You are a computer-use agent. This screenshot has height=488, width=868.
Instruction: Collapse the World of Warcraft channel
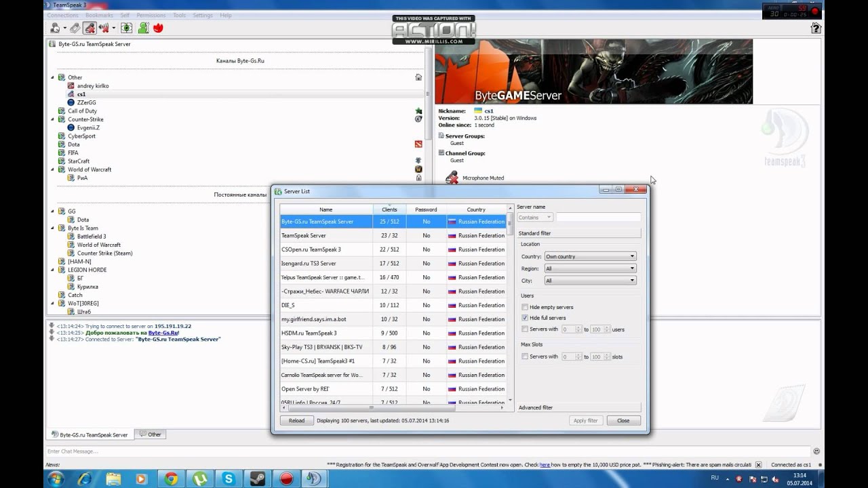click(x=53, y=169)
